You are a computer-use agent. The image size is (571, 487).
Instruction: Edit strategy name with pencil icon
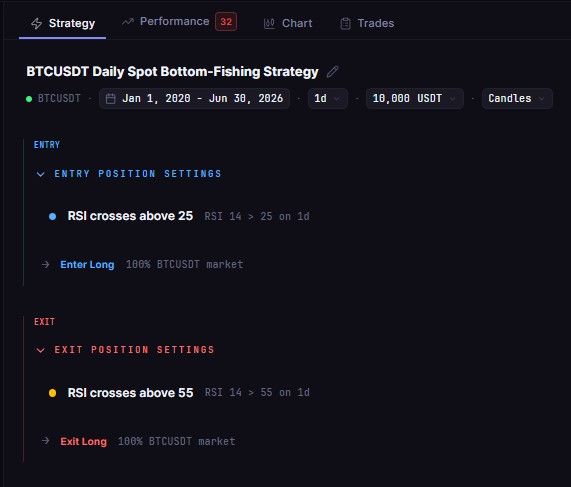[332, 72]
